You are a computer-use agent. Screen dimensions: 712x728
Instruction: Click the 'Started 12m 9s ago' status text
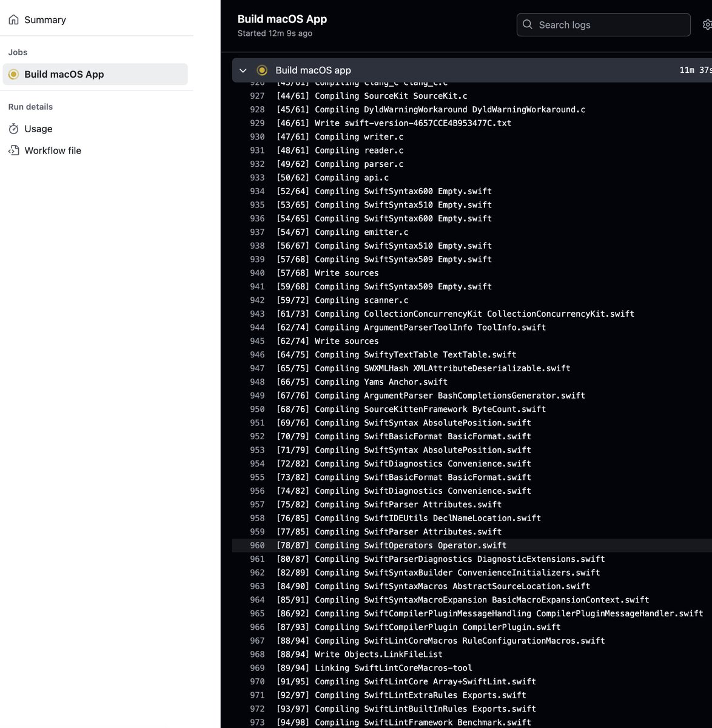275,33
